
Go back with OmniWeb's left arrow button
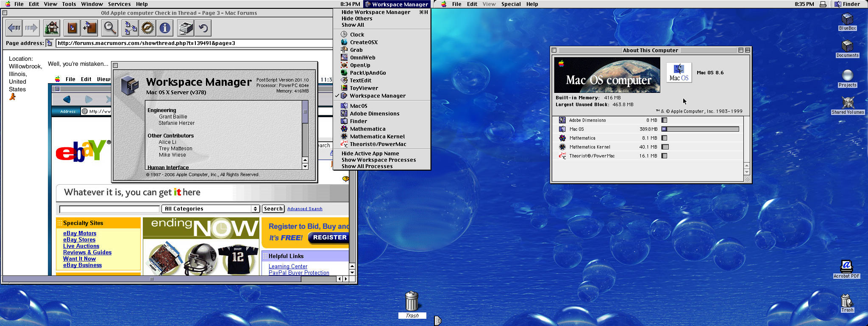pos(14,28)
